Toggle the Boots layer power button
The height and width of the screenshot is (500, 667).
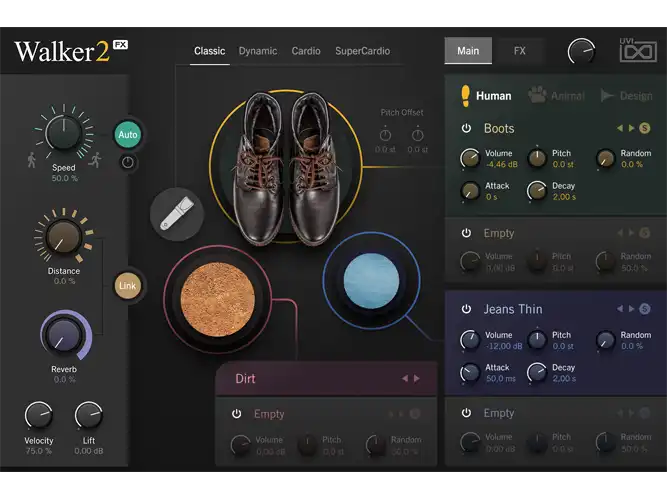[x=466, y=128]
